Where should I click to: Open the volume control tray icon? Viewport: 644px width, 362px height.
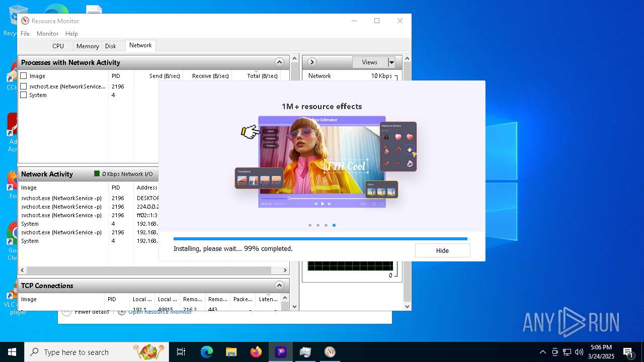[x=579, y=352]
